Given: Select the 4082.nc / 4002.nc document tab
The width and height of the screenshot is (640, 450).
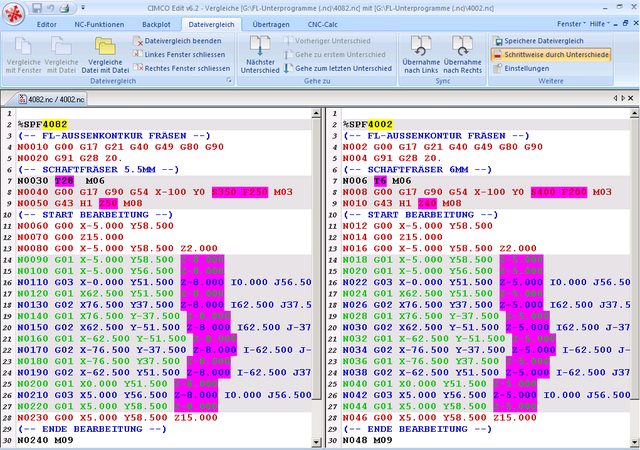Looking at the screenshot, I should 52,99.
